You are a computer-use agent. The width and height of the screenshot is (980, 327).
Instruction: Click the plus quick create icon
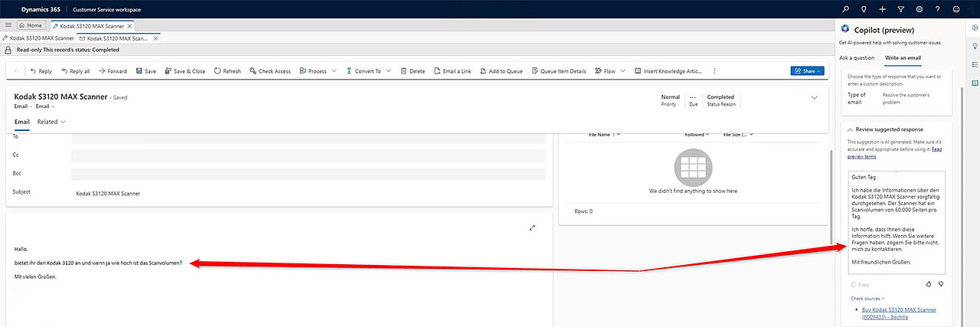(x=883, y=9)
